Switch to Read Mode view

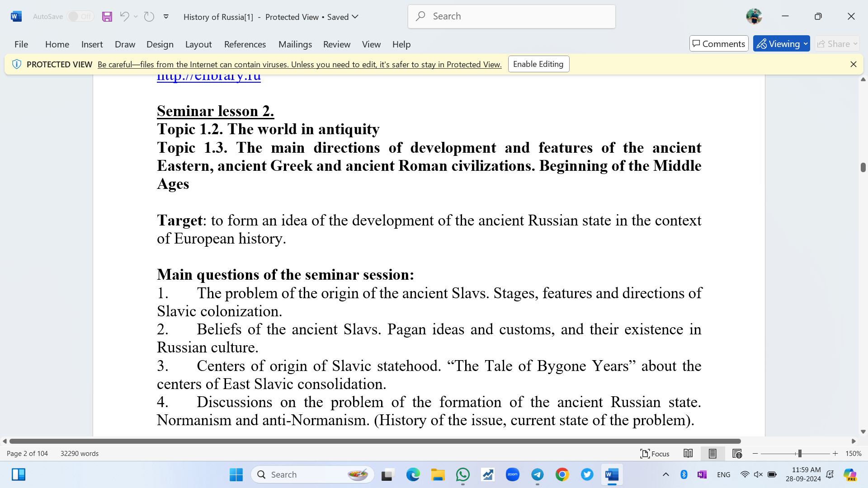[x=688, y=454]
